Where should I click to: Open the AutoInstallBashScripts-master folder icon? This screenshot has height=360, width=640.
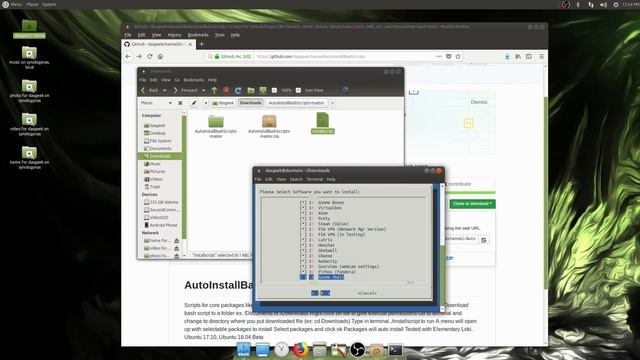click(x=216, y=121)
